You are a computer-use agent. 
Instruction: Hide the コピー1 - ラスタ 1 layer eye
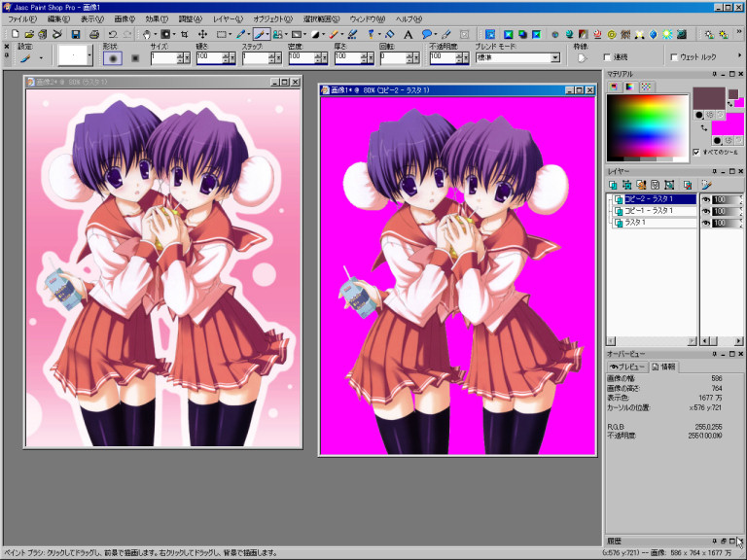[x=705, y=211]
